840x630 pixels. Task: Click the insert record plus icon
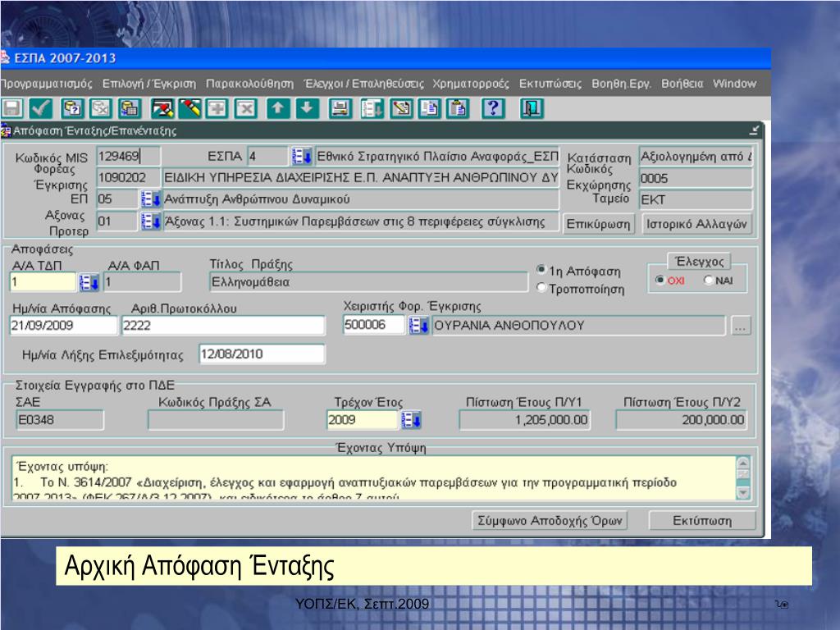click(x=217, y=109)
